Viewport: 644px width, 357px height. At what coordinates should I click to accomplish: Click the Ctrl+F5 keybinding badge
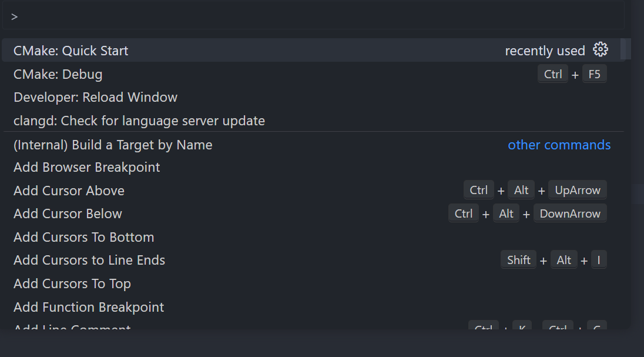point(573,74)
